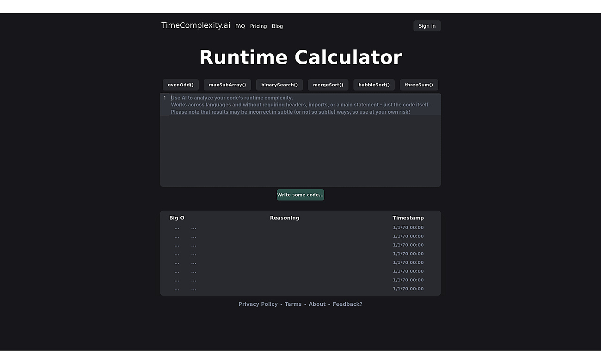This screenshot has width=601, height=364.
Task: Click the Runtime Calculator heading
Action: 300,57
